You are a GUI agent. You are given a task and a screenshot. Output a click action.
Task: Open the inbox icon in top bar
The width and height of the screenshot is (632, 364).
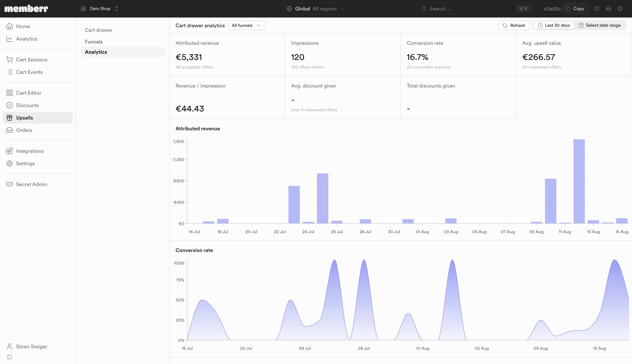(x=608, y=9)
